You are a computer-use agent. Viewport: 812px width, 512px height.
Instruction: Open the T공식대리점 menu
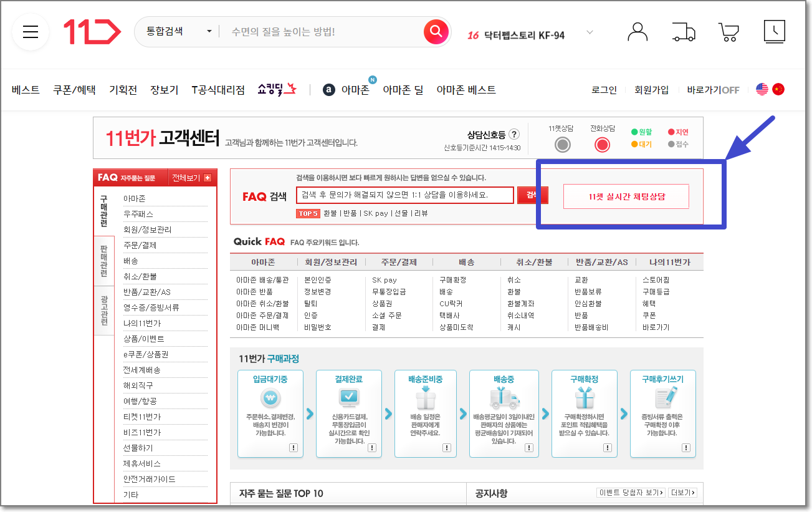pos(218,90)
